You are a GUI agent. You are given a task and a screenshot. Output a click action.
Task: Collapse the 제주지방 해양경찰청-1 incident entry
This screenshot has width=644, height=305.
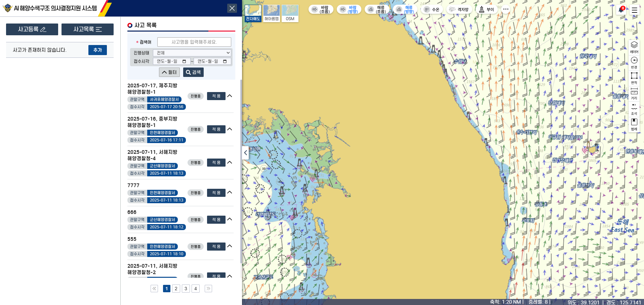(230, 96)
